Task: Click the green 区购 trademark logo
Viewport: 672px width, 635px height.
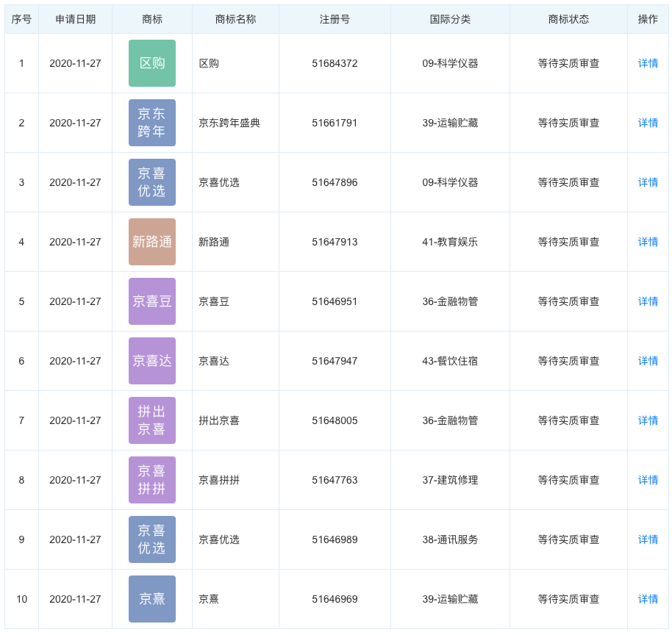Action: 152,63
